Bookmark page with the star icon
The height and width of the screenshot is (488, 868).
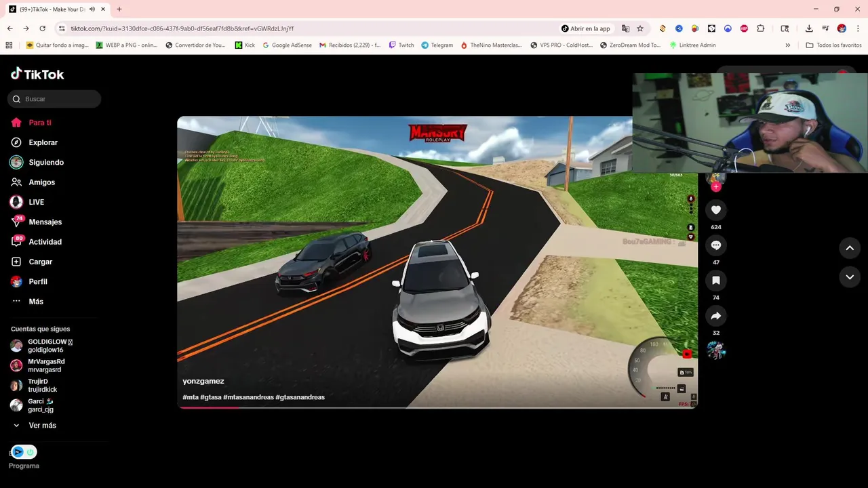[x=640, y=28]
